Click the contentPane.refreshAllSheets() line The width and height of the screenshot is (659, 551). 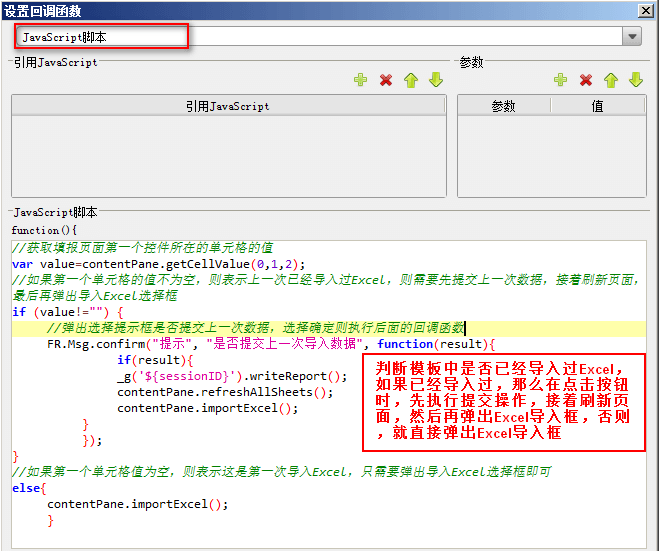click(225, 392)
